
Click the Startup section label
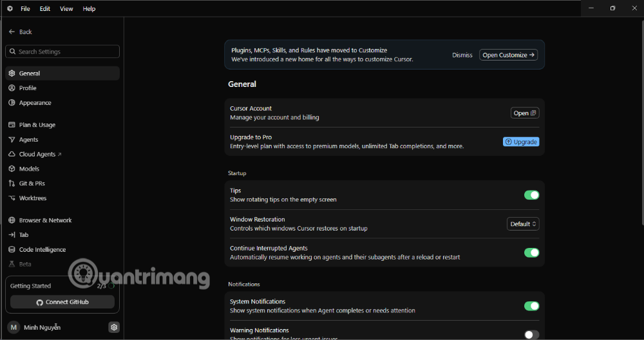coord(237,173)
